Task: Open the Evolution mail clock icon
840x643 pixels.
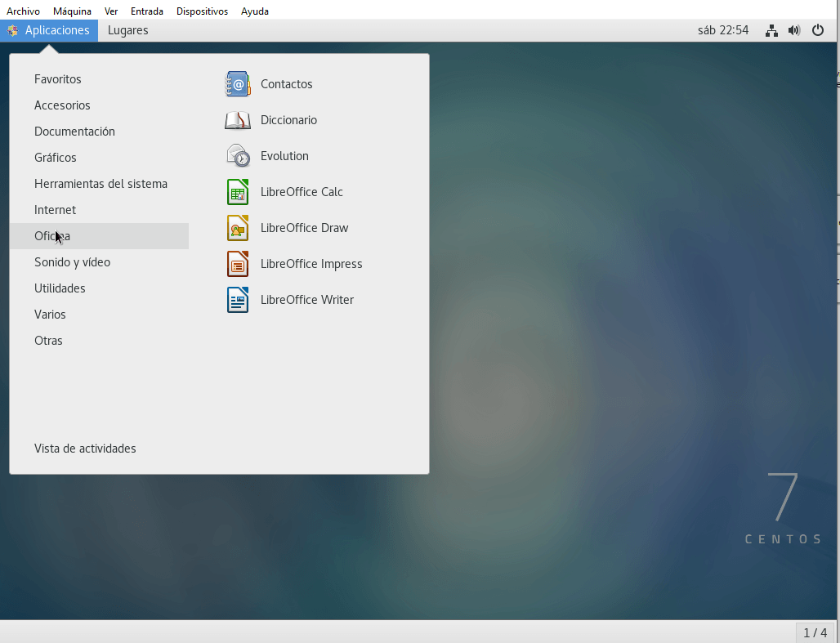Action: (x=238, y=156)
